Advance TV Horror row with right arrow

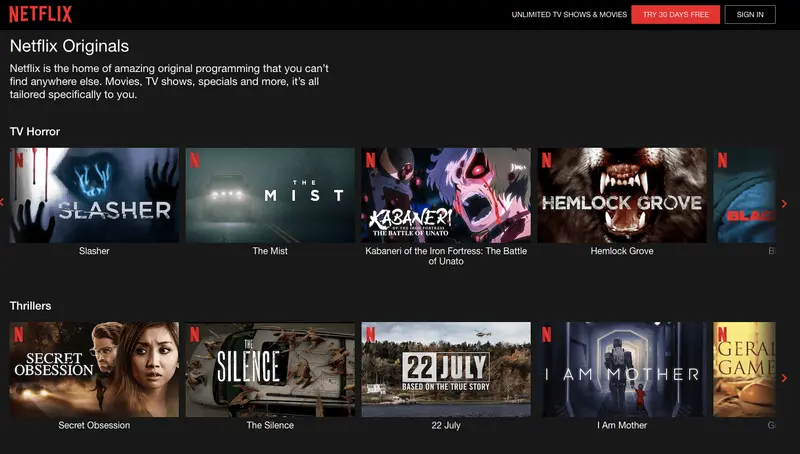point(784,204)
